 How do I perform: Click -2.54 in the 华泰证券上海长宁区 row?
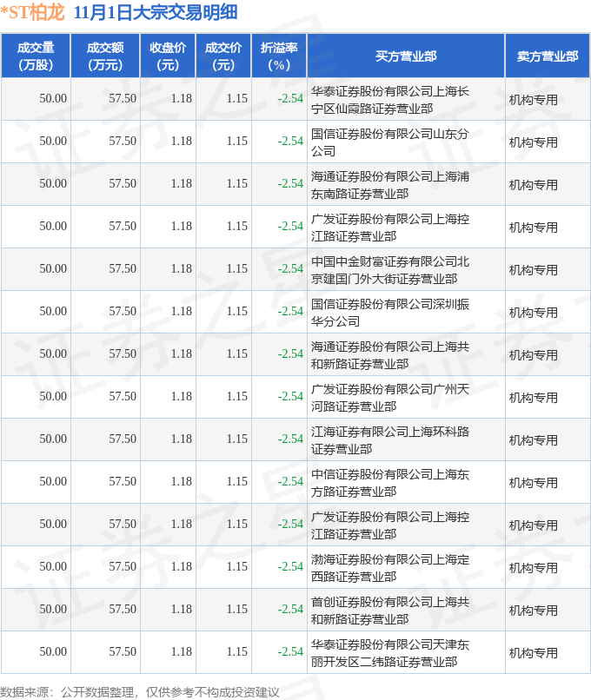pyautogui.click(x=290, y=98)
